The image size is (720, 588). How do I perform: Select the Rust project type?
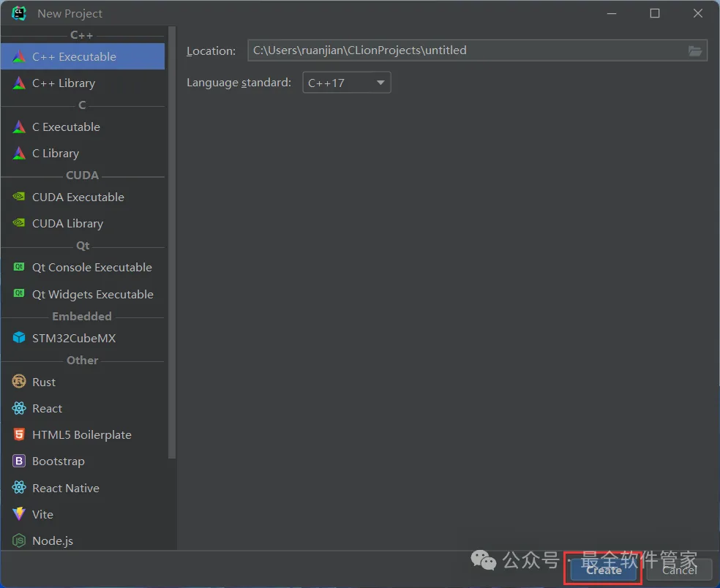pos(83,382)
